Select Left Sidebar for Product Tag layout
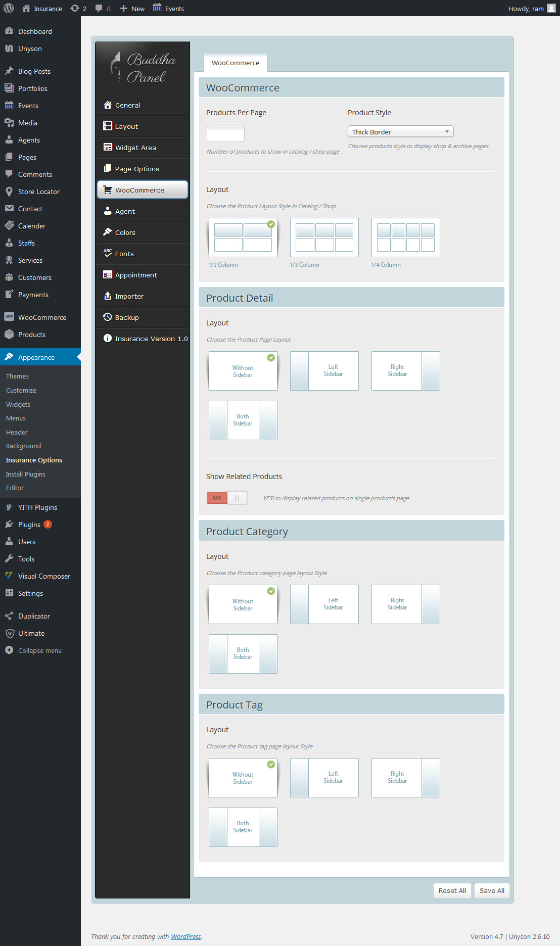 (324, 778)
